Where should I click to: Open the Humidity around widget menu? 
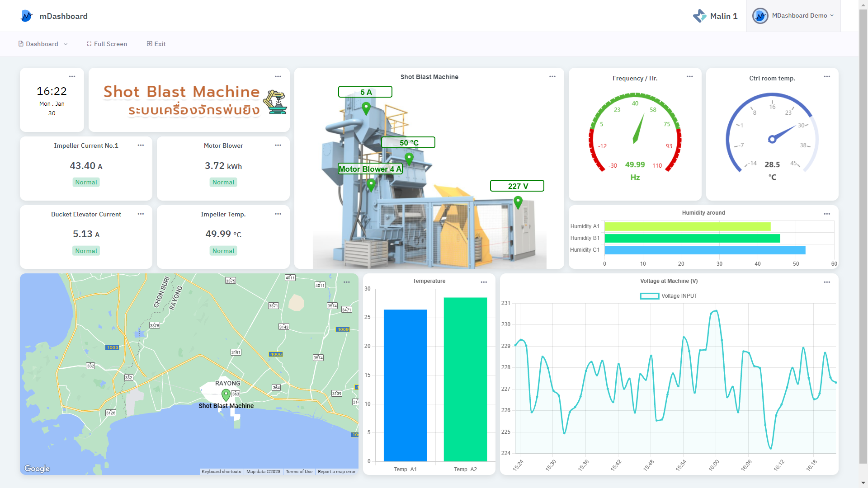click(x=827, y=213)
